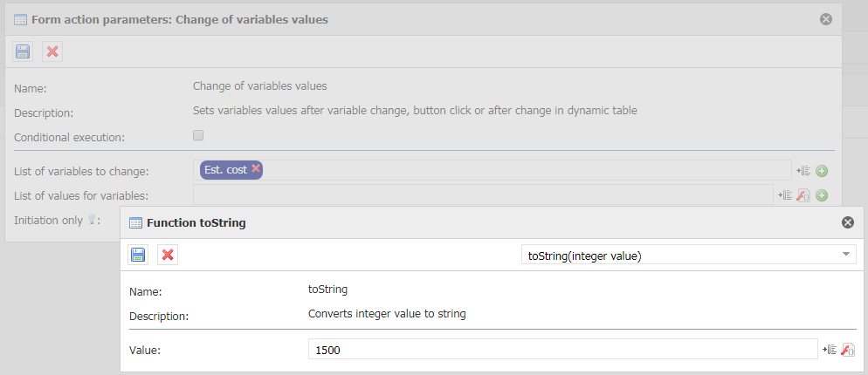Open the toString(integer value) dropdown
This screenshot has height=375, width=868.
[x=689, y=255]
